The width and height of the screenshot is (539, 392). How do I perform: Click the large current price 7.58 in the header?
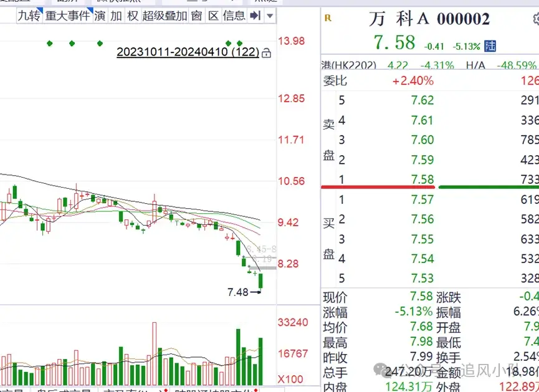394,42
